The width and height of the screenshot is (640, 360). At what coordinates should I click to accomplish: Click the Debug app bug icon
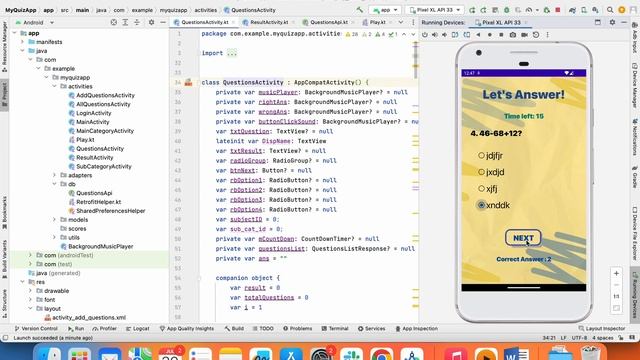[x=507, y=10]
